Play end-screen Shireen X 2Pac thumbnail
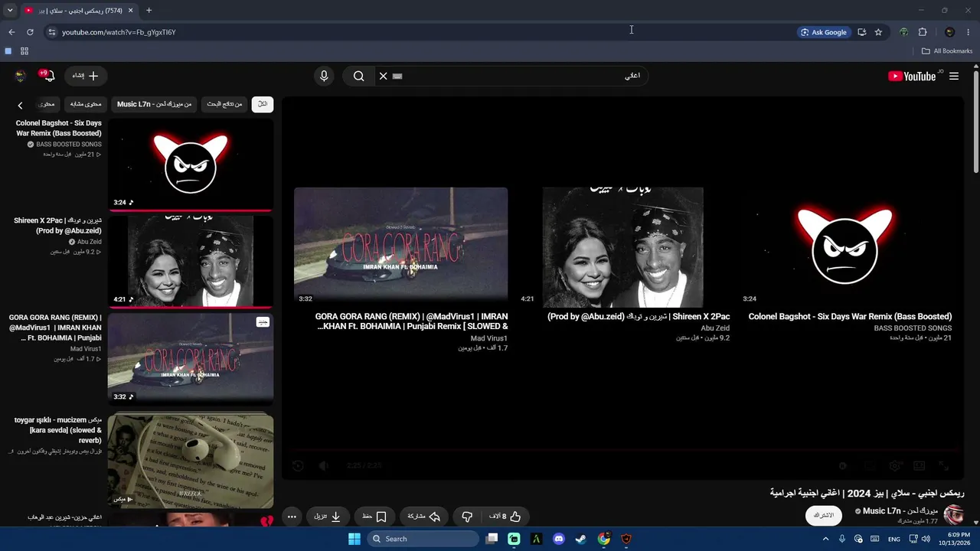This screenshot has height=551, width=980. [x=622, y=247]
